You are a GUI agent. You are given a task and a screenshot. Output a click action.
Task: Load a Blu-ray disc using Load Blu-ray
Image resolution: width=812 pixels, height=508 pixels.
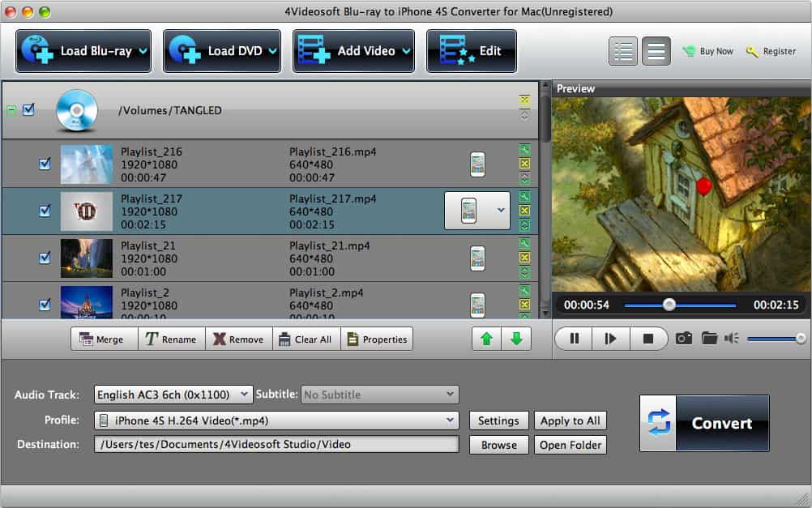pos(81,49)
